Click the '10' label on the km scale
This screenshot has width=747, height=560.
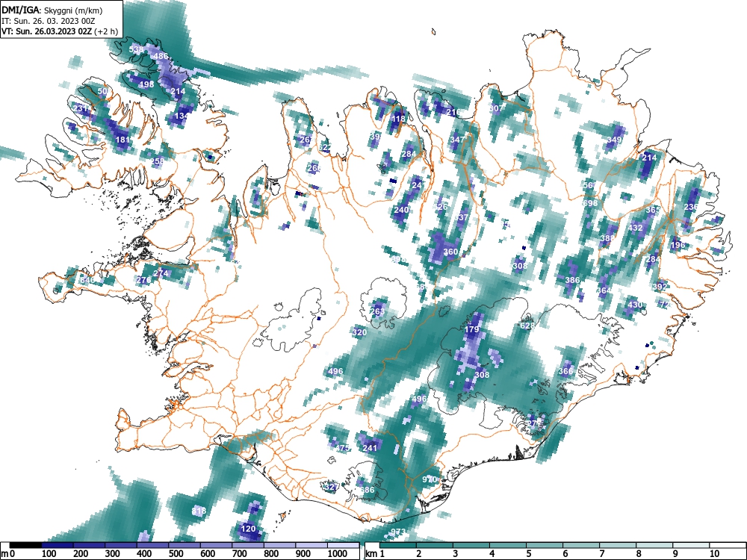click(714, 554)
